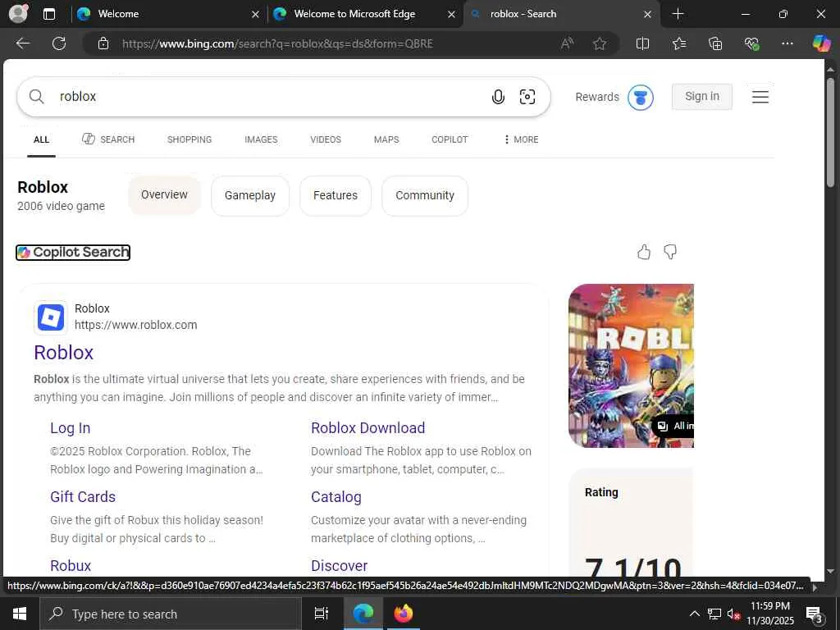Open the COPILOT search tab
Image resolution: width=840 pixels, height=630 pixels.
point(450,139)
